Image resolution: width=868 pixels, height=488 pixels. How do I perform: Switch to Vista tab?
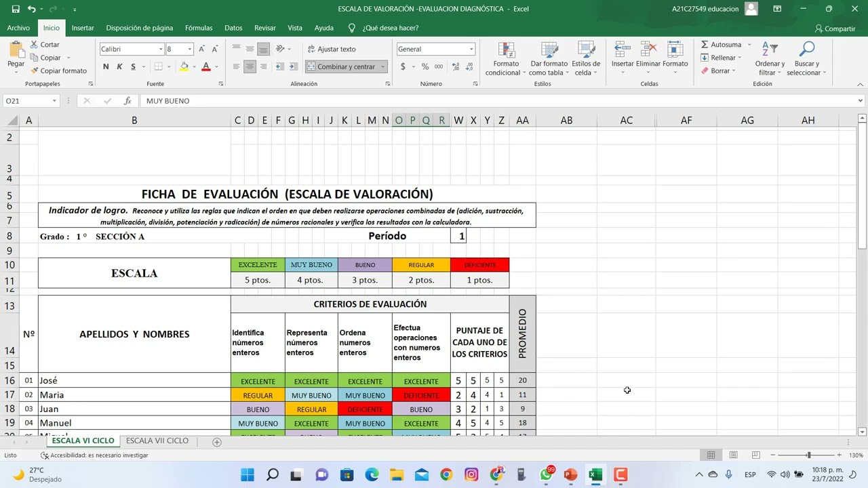(x=295, y=28)
